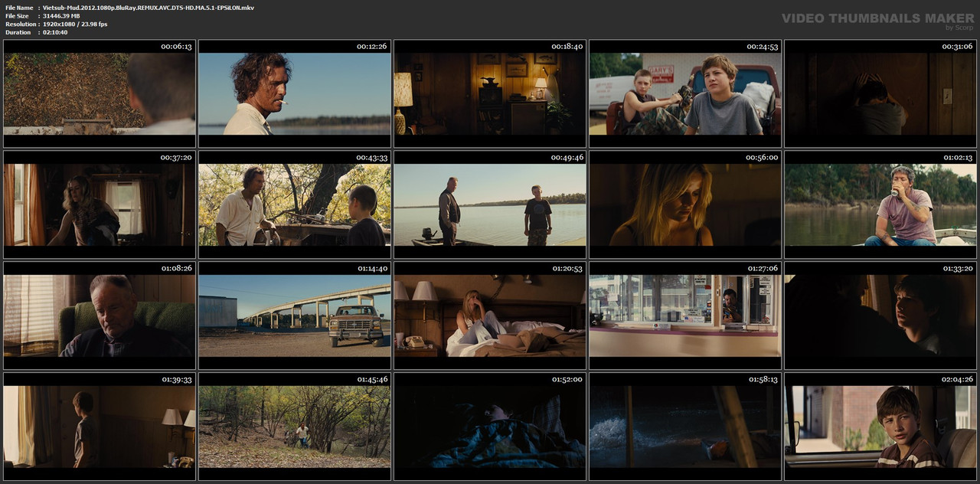
Task: Select the thumbnail timestamped 02:04:26
Action: 880,427
